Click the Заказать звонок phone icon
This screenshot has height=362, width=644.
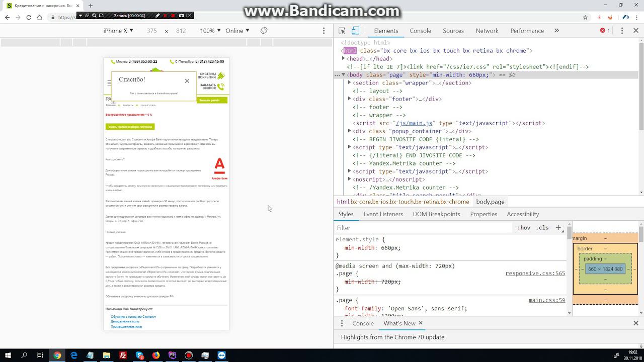(x=221, y=86)
